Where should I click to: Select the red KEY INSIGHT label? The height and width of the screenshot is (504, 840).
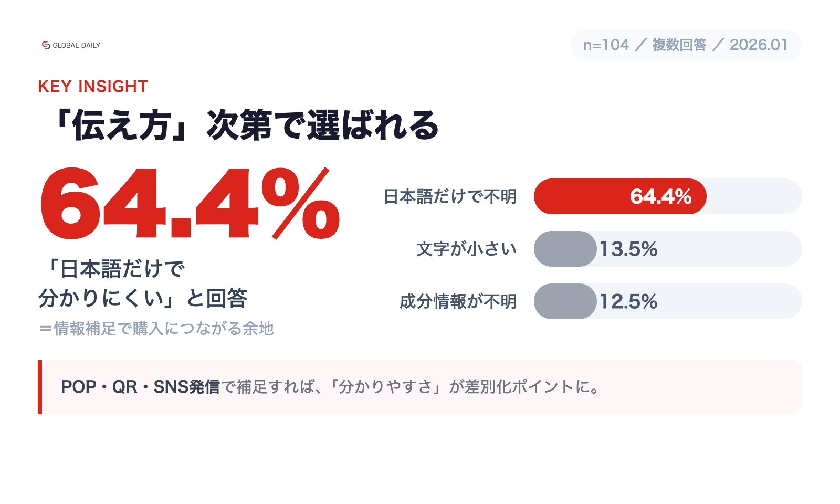pyautogui.click(x=93, y=86)
